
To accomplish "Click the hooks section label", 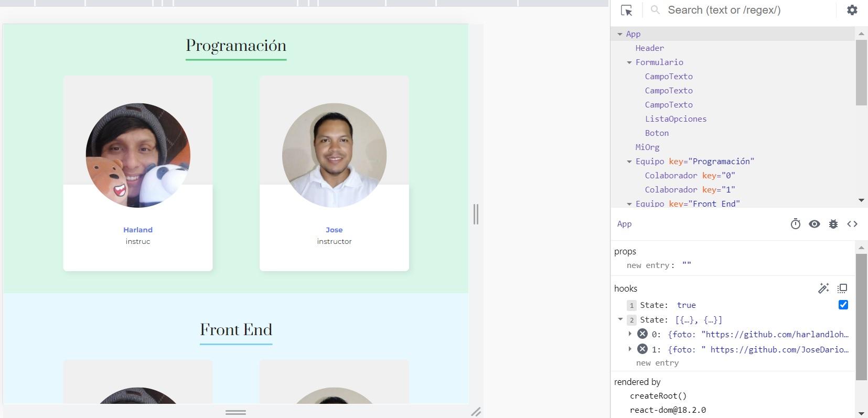I will 626,288.
